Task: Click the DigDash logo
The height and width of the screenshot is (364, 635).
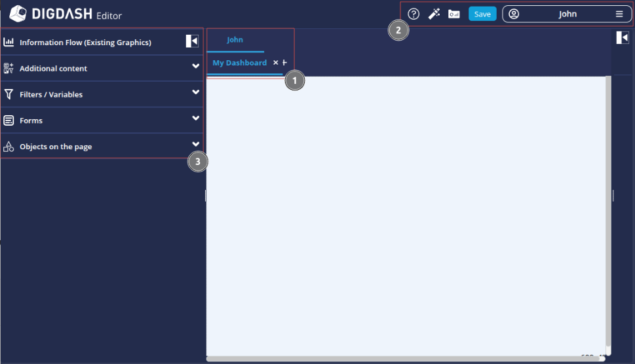Action: pos(18,14)
